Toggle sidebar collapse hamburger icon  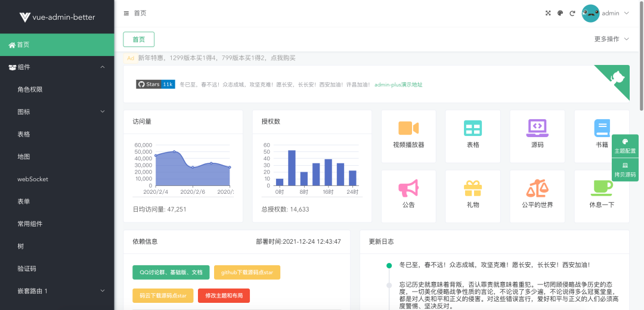pyautogui.click(x=126, y=13)
